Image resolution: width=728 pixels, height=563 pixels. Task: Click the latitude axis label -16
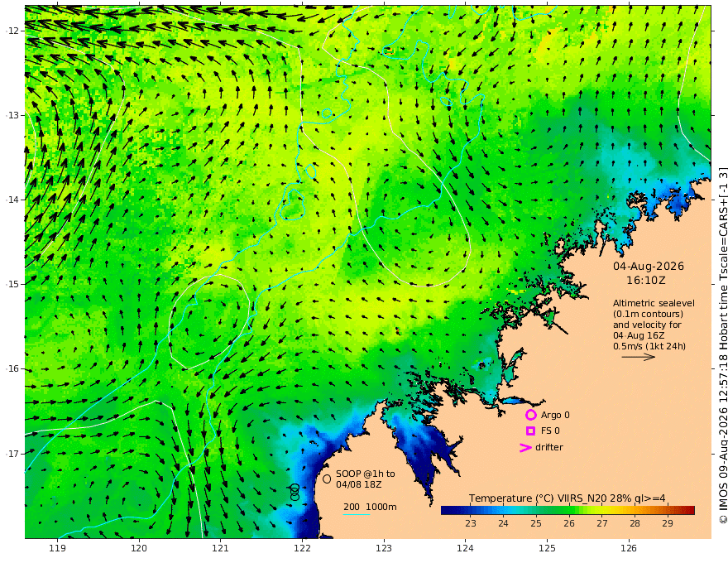coord(12,368)
